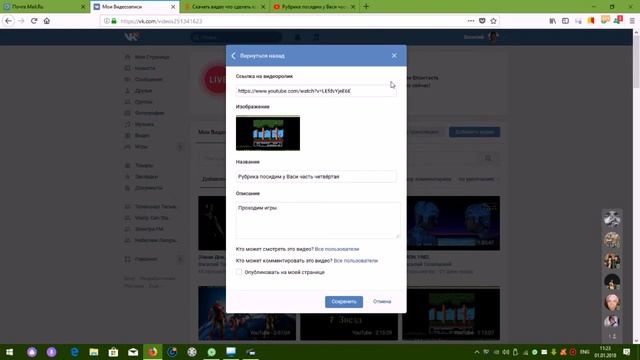The width and height of the screenshot is (640, 360).
Task: Click the Название title input field
Action: (x=316, y=177)
